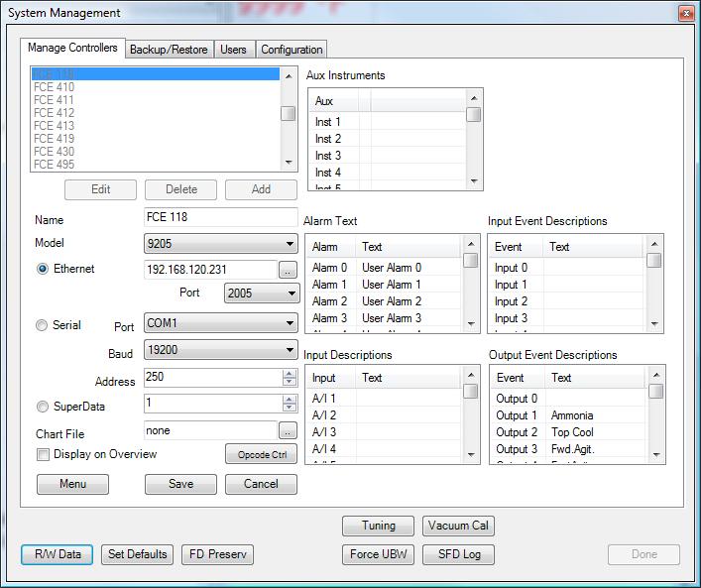Click the browse button next to the IP address
This screenshot has height=588, width=701.
(x=288, y=270)
